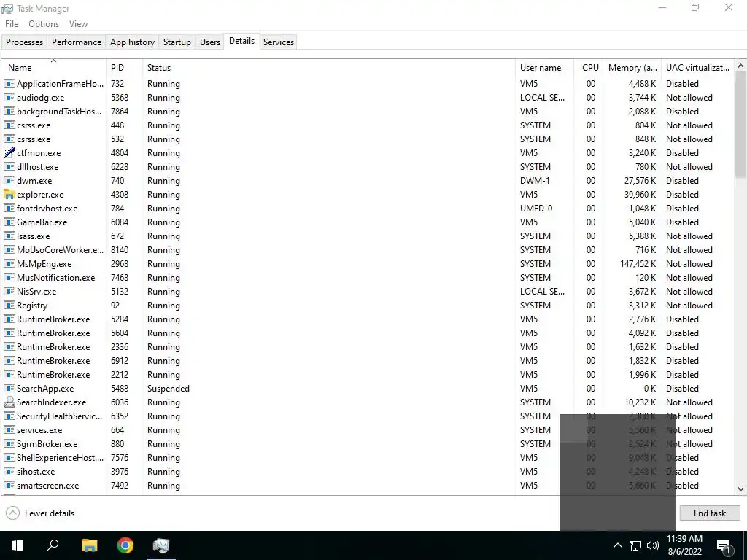Open File Explorer from taskbar
Image resolution: width=747 pixels, height=560 pixels.
point(89,545)
